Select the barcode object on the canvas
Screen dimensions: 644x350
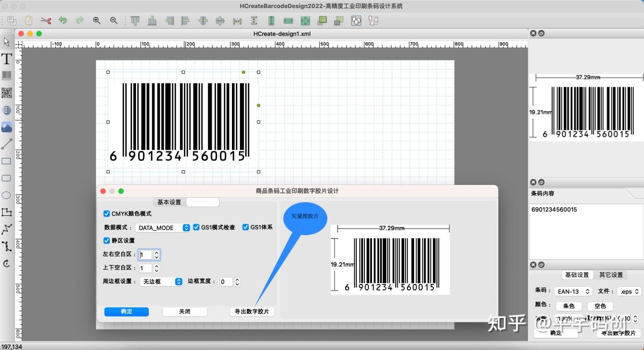[183, 122]
